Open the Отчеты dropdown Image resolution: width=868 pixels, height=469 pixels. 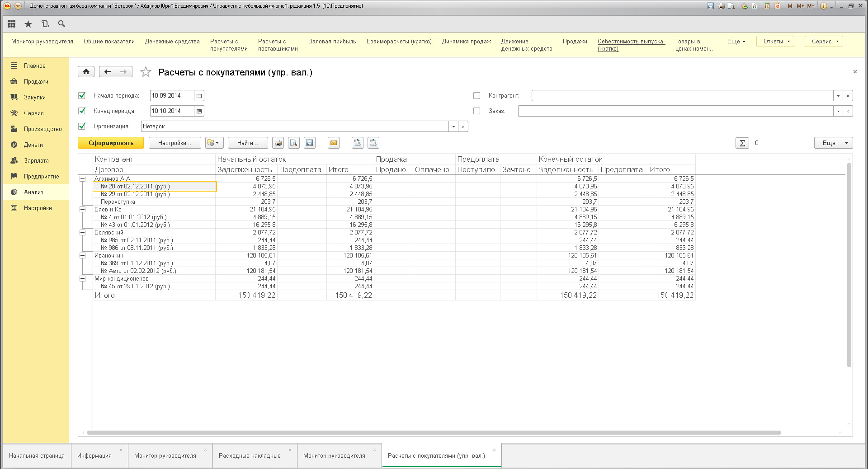pyautogui.click(x=775, y=41)
